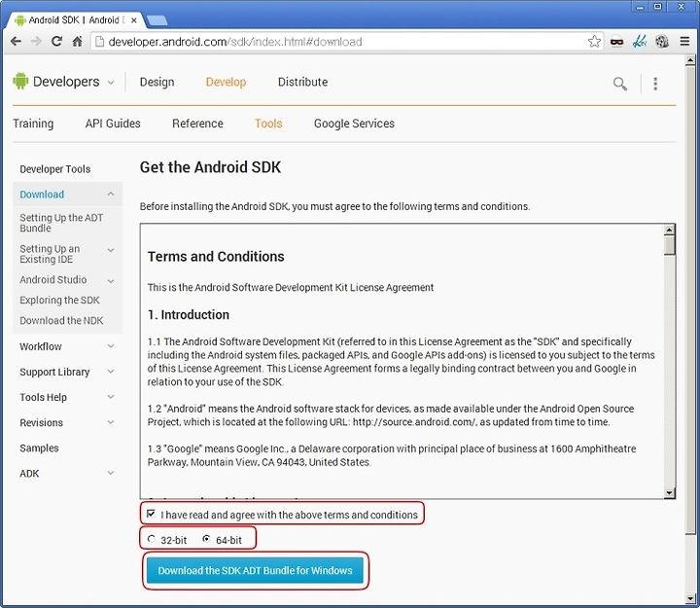Reload the page with the refresh icon
Image resolution: width=700 pixels, height=608 pixels.
(x=56, y=42)
